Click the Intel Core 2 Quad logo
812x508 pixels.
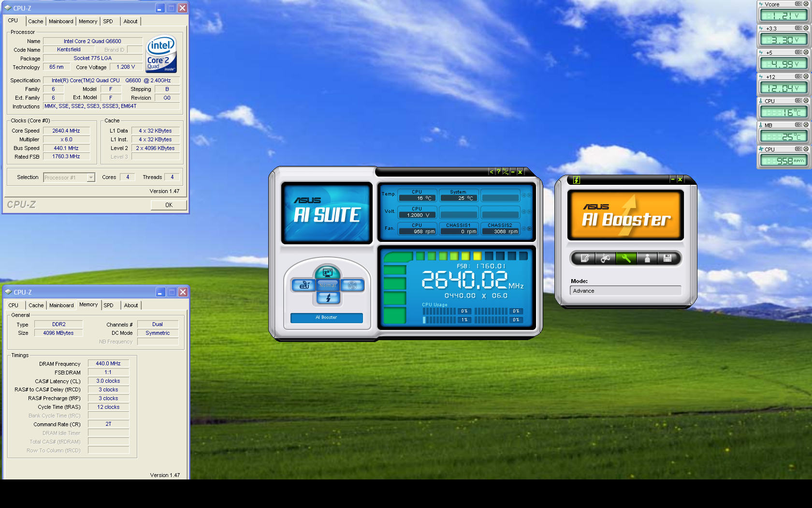161,53
